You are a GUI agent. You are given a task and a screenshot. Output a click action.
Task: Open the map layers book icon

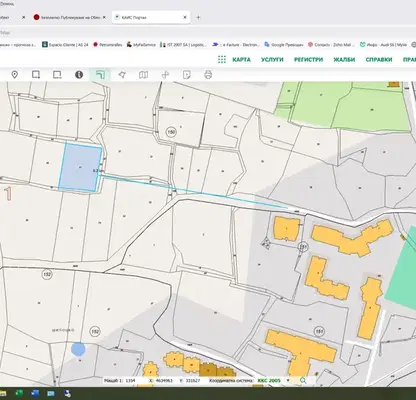point(143,75)
